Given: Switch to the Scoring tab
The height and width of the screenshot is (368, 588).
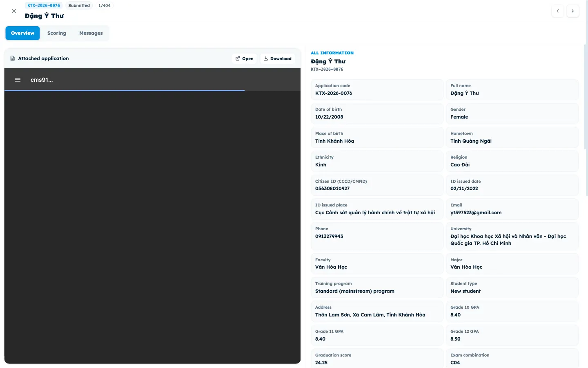Looking at the screenshot, I should click(57, 33).
